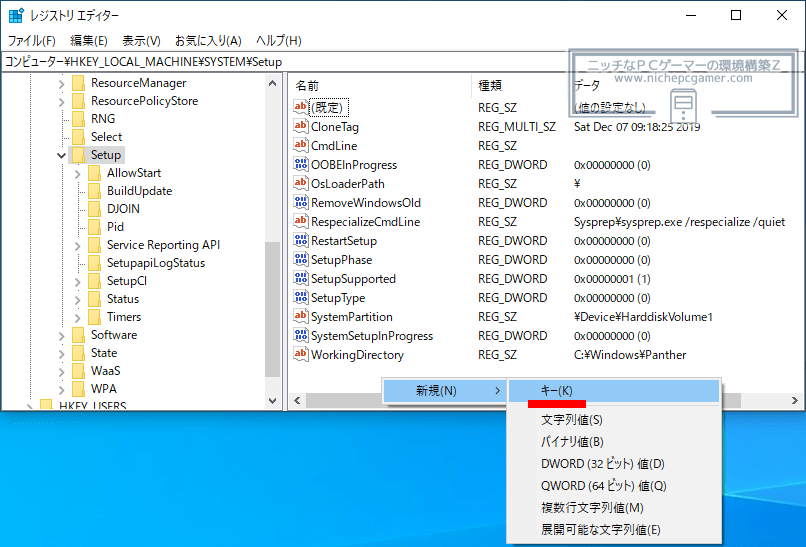Click the Registry Editor app icon in title bar
The height and width of the screenshot is (547, 806).
click(x=16, y=15)
